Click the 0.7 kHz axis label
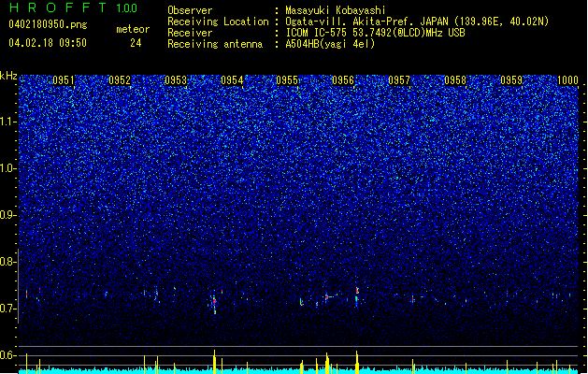588x374 pixels. 8,309
